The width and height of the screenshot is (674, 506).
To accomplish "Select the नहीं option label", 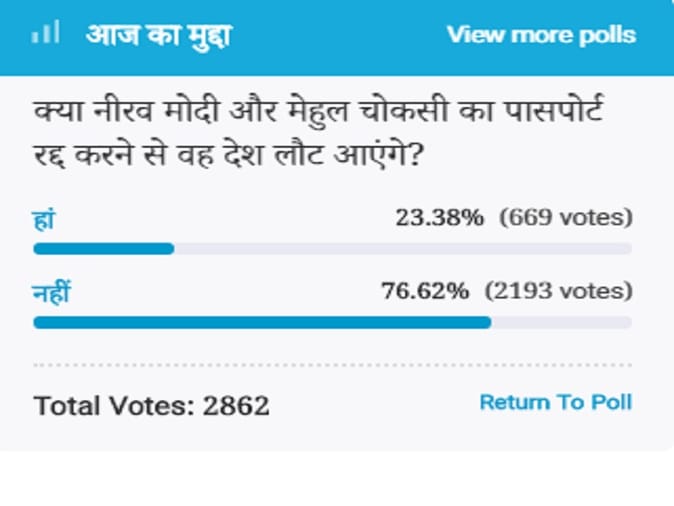I will pos(52,292).
